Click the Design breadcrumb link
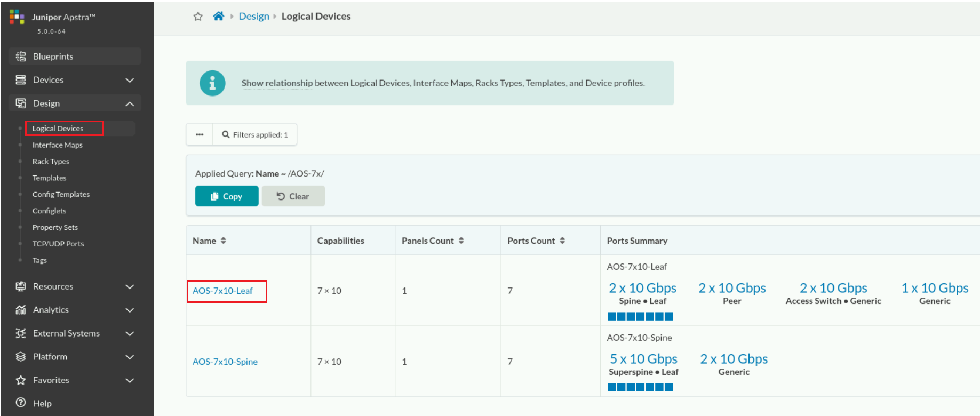980x416 pixels. pyautogui.click(x=254, y=16)
